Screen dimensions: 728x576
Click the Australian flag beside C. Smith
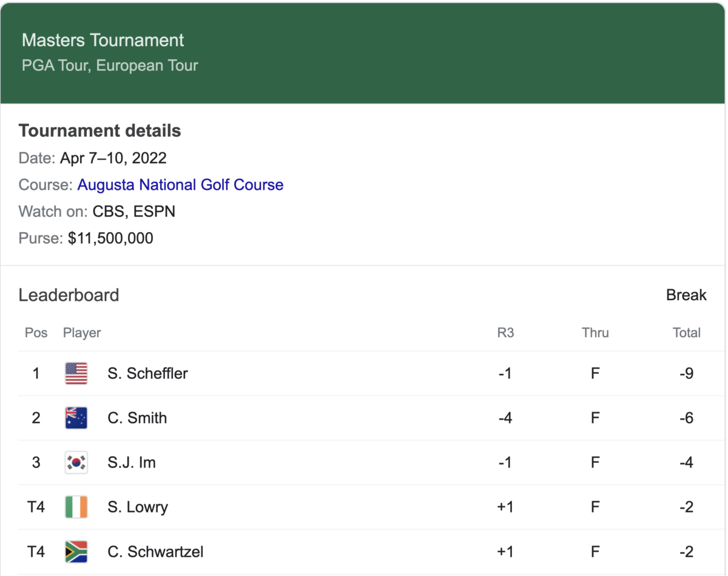pyautogui.click(x=76, y=418)
